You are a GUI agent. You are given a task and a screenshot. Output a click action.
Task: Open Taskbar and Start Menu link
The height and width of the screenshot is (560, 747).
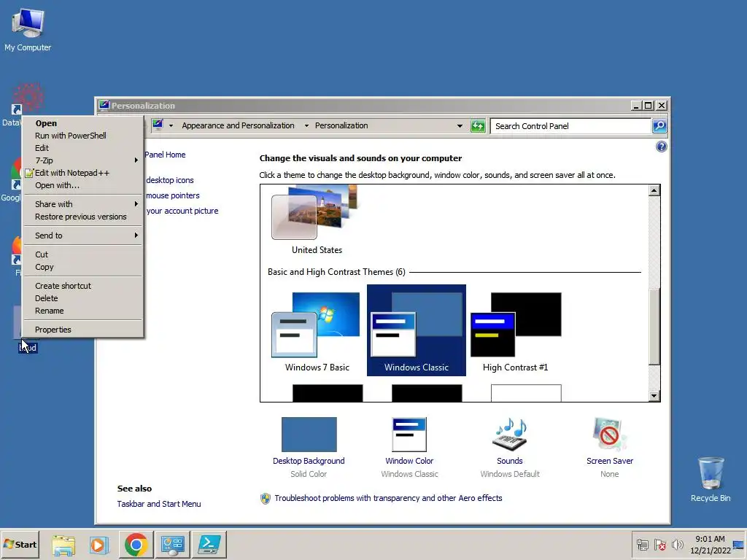pyautogui.click(x=159, y=504)
